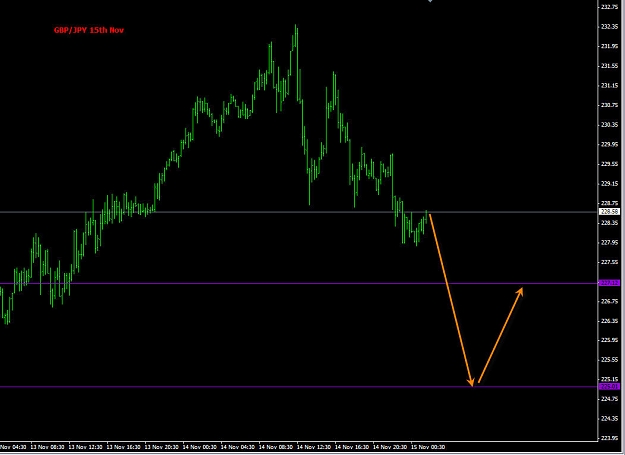Click the 228.35 price axis label
The width and height of the screenshot is (625, 455).
pos(609,223)
